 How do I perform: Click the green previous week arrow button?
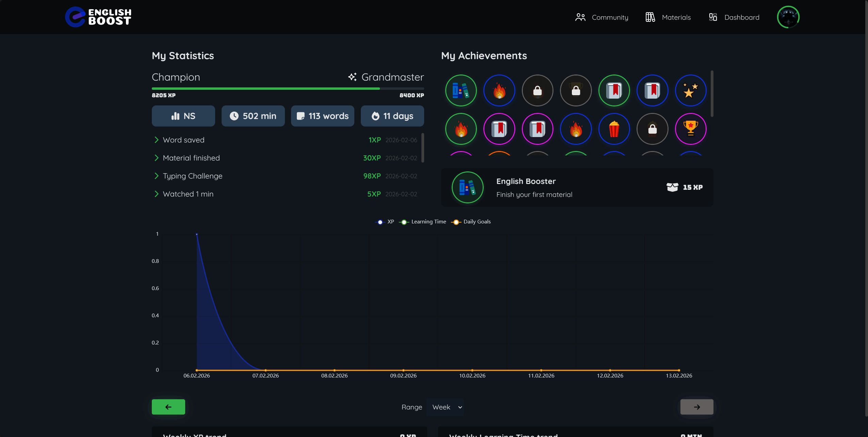click(x=168, y=407)
